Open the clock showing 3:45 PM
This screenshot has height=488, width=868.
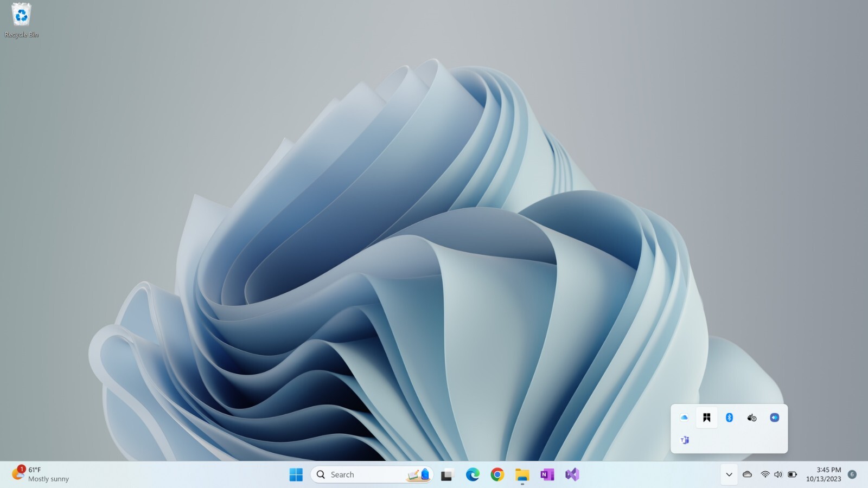824,474
